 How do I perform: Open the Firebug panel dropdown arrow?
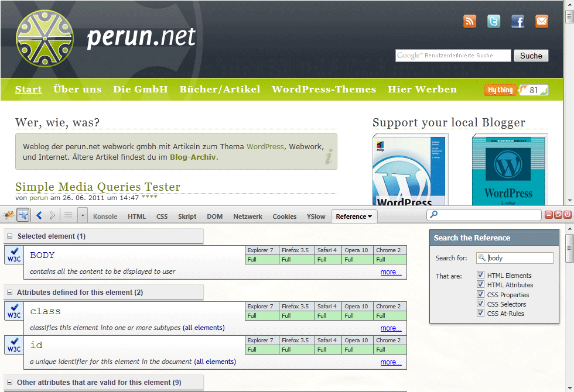coord(83,216)
